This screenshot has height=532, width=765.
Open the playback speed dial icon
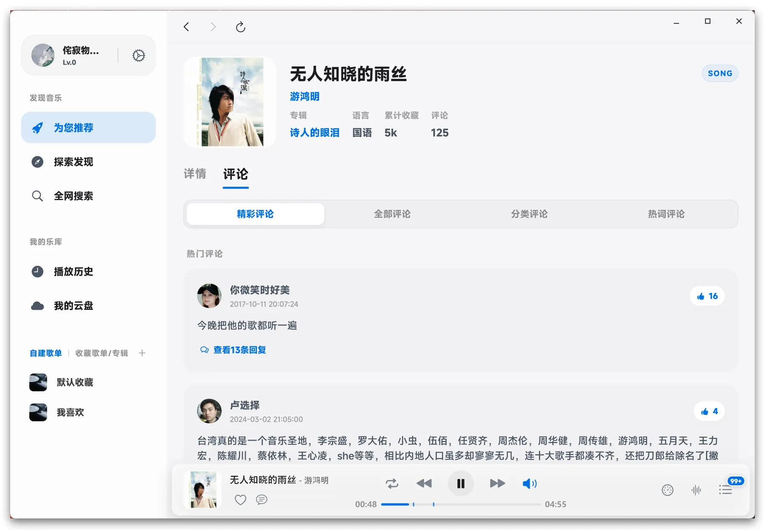[x=667, y=490]
